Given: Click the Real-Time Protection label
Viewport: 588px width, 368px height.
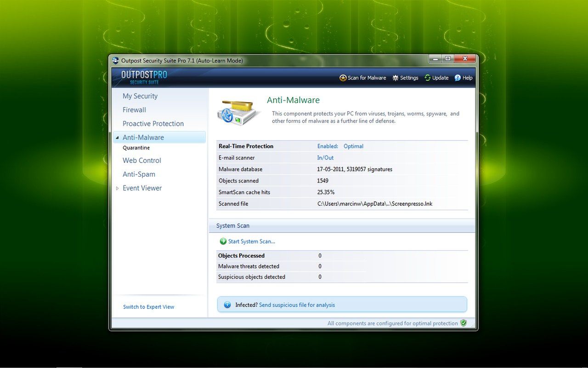Looking at the screenshot, I should pyautogui.click(x=246, y=146).
